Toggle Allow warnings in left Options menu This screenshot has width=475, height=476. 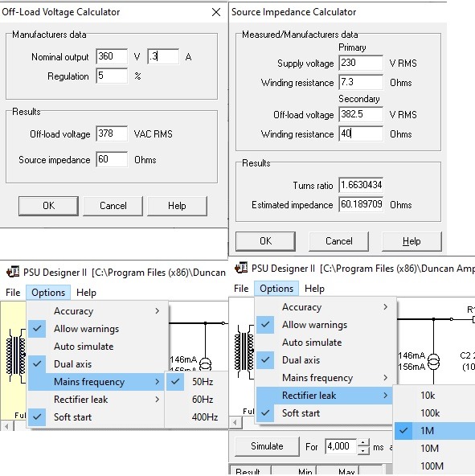click(x=98, y=329)
